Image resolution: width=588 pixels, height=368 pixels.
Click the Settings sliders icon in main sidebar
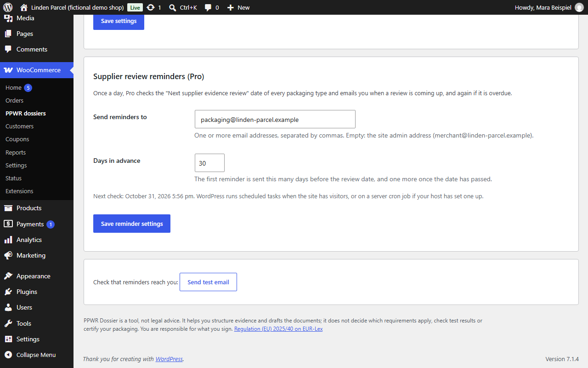pyautogui.click(x=8, y=339)
